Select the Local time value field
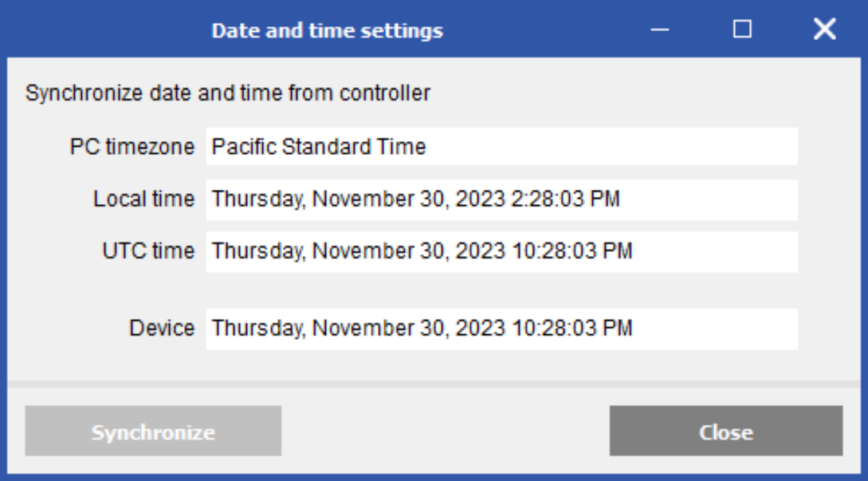868x481 pixels. tap(501, 199)
